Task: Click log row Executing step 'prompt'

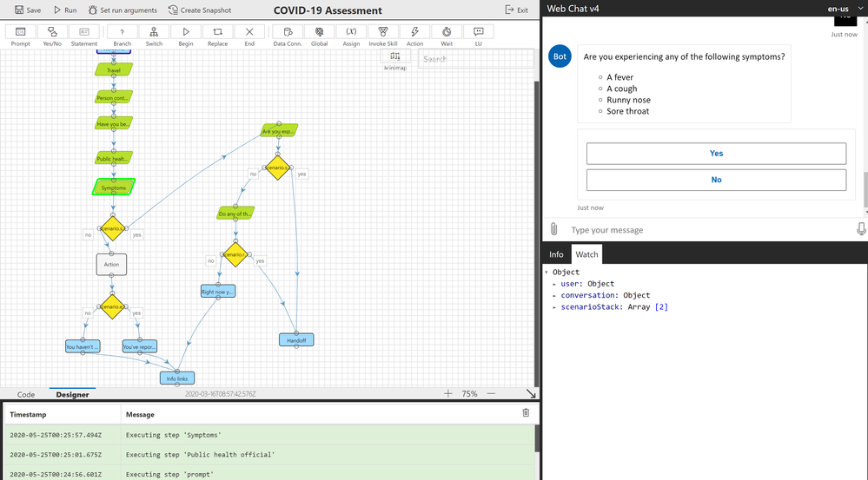Action: tap(269, 474)
